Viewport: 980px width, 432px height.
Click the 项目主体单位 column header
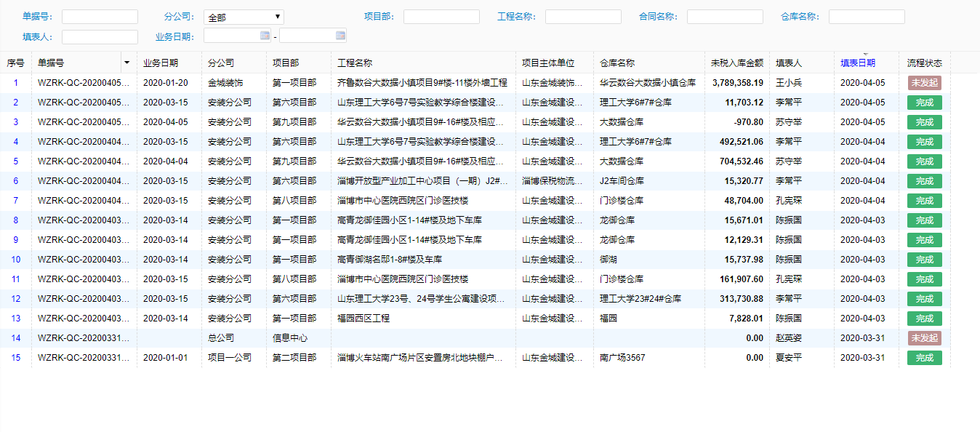pos(548,63)
